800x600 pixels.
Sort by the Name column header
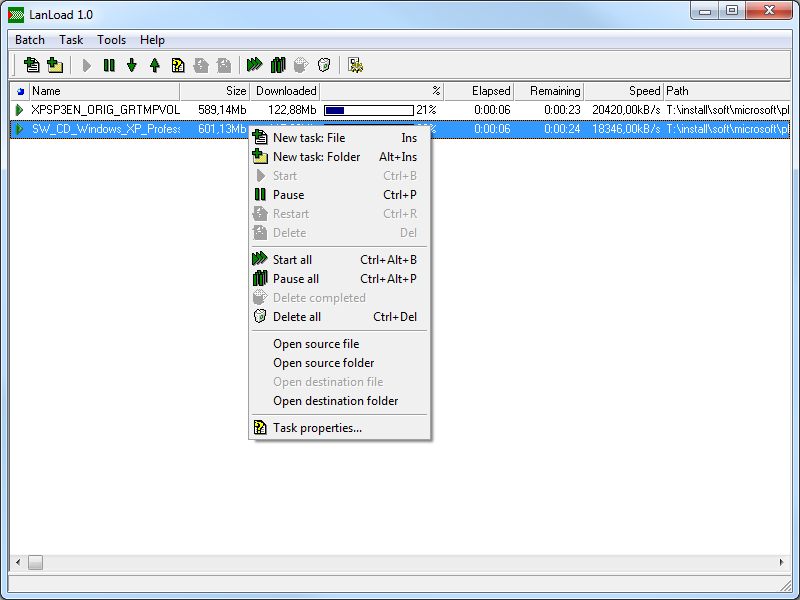(105, 91)
